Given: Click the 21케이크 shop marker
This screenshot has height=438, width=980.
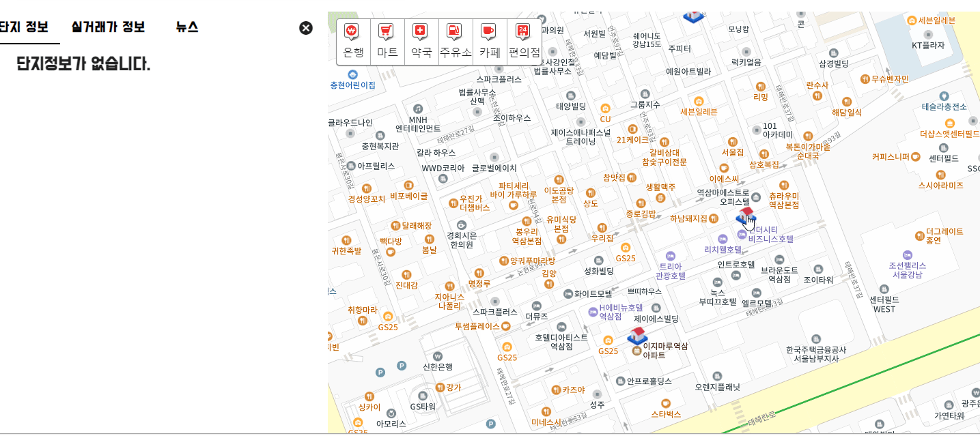Looking at the screenshot, I should [x=632, y=129].
